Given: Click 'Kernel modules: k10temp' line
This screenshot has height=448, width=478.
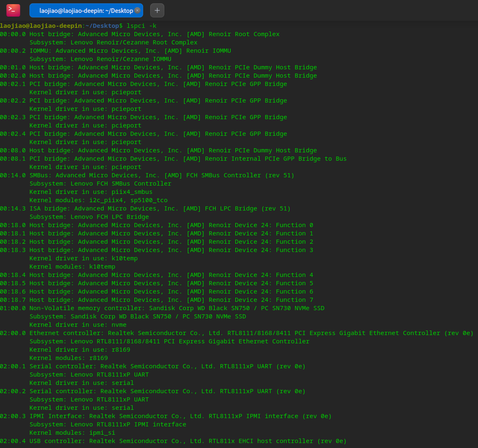Looking at the screenshot, I should tap(72, 267).
